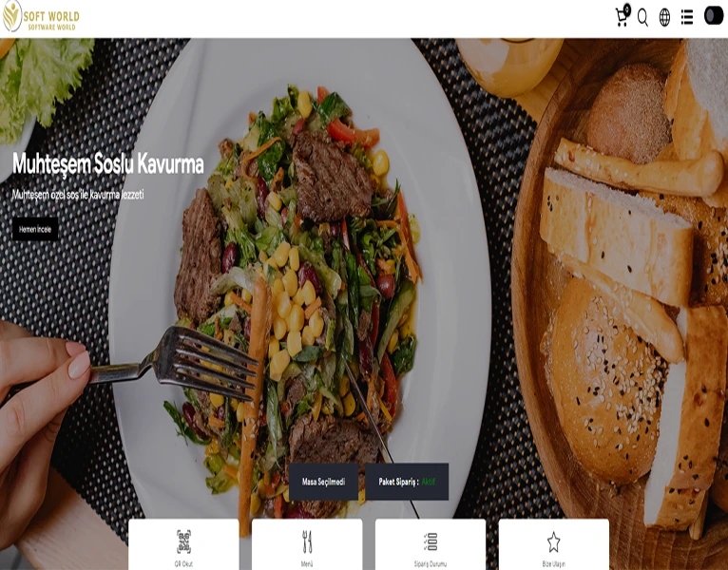728x570 pixels.
Task: Toggle the dark mode switch
Action: point(714,15)
